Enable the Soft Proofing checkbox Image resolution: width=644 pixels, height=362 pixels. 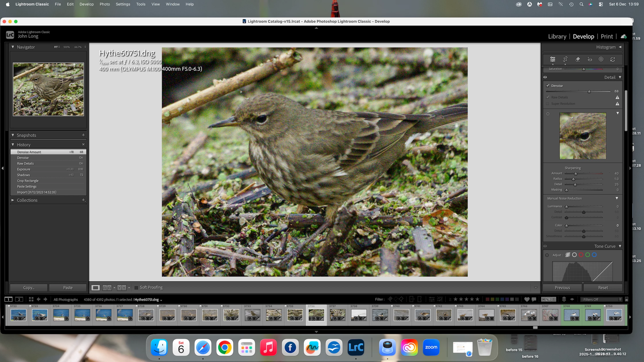[136, 288]
